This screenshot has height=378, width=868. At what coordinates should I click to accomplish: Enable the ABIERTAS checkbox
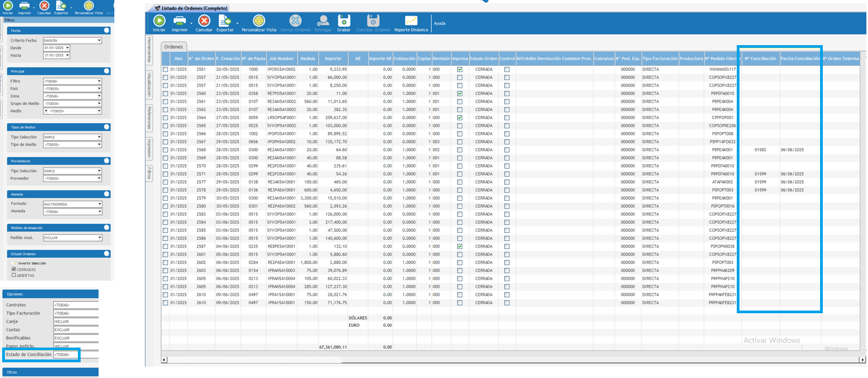tap(14, 275)
